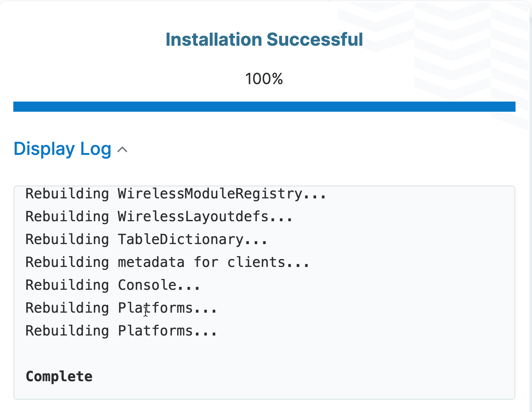The height and width of the screenshot is (412, 532).
Task: Click the Complete text in the log
Action: point(59,376)
